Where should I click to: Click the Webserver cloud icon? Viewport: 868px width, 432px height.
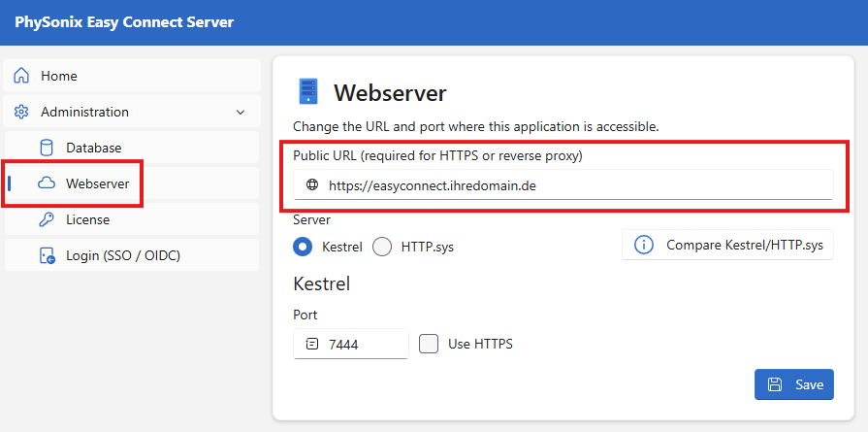click(x=47, y=183)
